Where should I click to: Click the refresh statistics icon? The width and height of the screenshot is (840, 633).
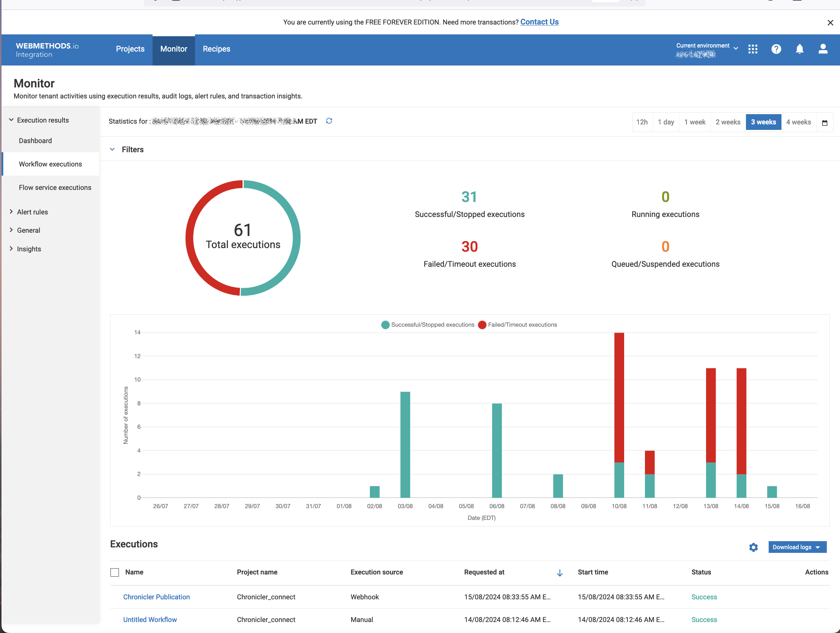pyautogui.click(x=329, y=121)
